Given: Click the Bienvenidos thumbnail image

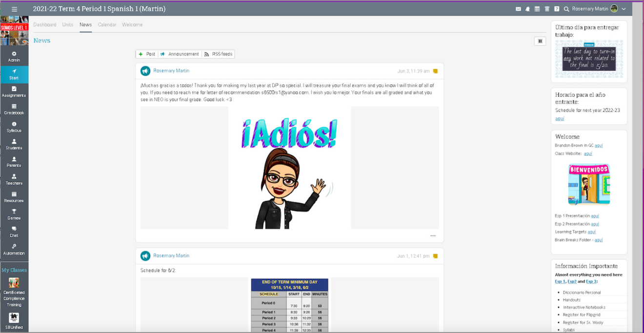Looking at the screenshot, I should tap(589, 184).
